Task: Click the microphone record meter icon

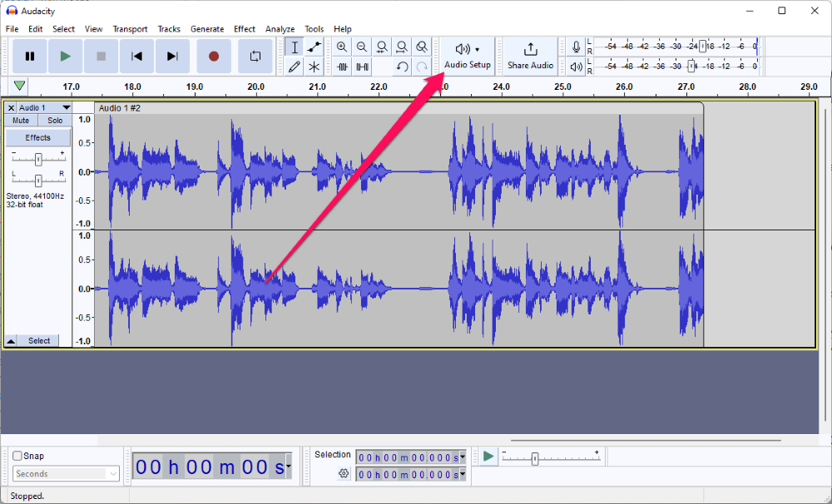Action: click(576, 47)
